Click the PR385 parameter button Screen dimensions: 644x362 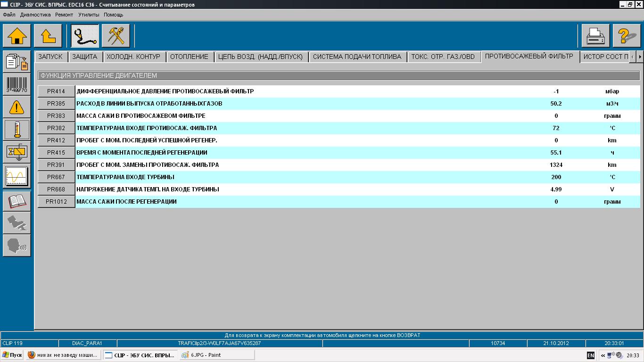pos(56,104)
